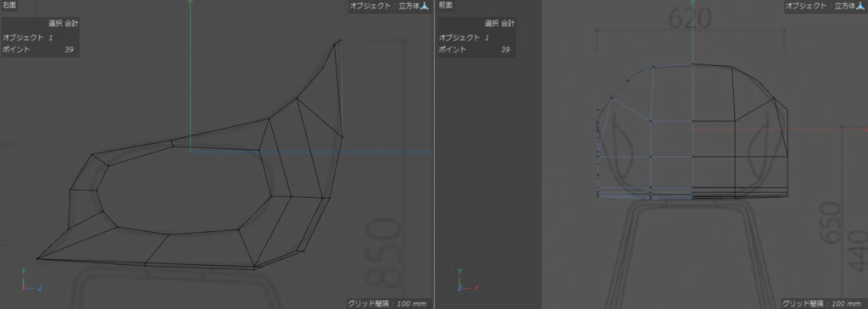Image resolution: width=868 pixels, height=309 pixels.
Task: Select the top center vertex in front view
Action: [x=693, y=64]
